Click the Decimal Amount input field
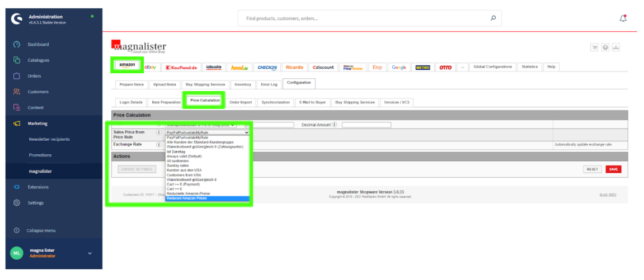Image resolution: width=644 pixels, height=280 pixels. [366, 125]
